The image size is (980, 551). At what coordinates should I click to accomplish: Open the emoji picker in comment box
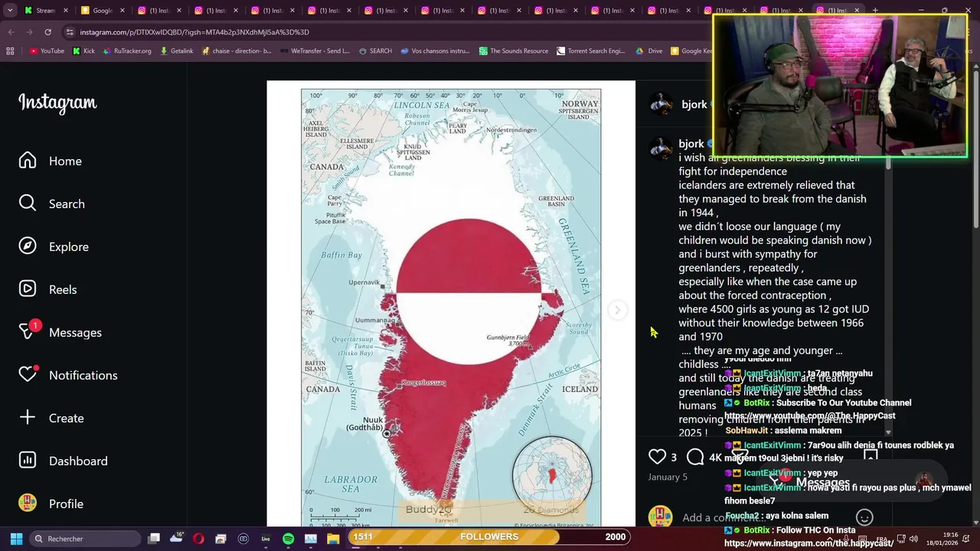coord(864,517)
